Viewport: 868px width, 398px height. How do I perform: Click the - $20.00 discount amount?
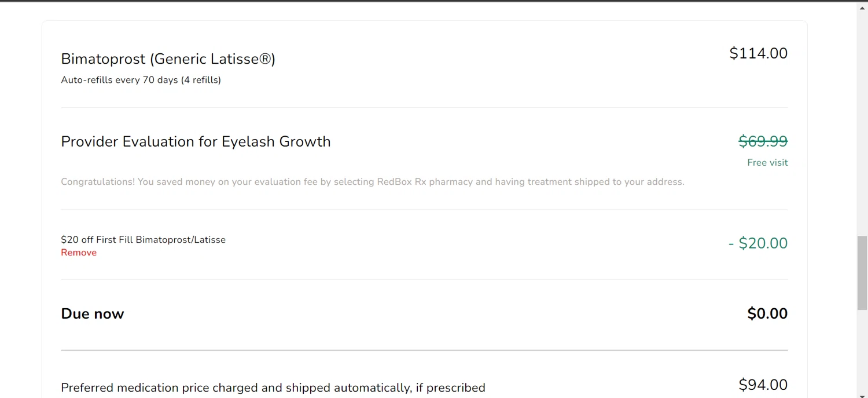click(x=757, y=243)
